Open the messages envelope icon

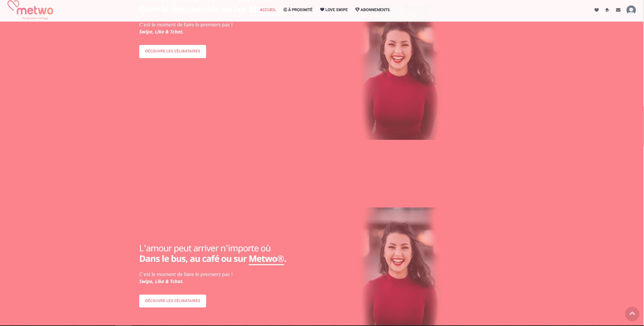point(618,10)
